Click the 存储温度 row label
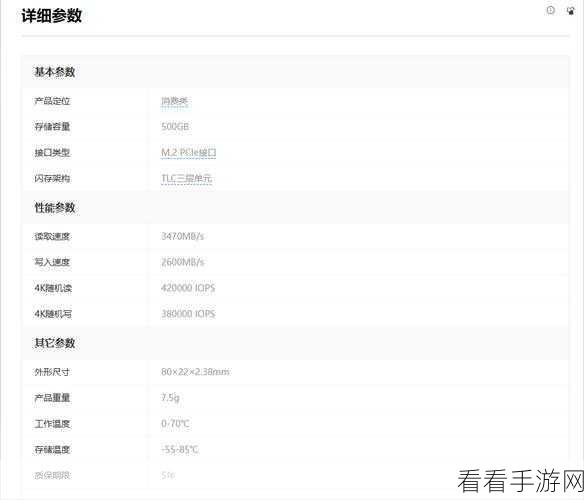 pos(52,450)
